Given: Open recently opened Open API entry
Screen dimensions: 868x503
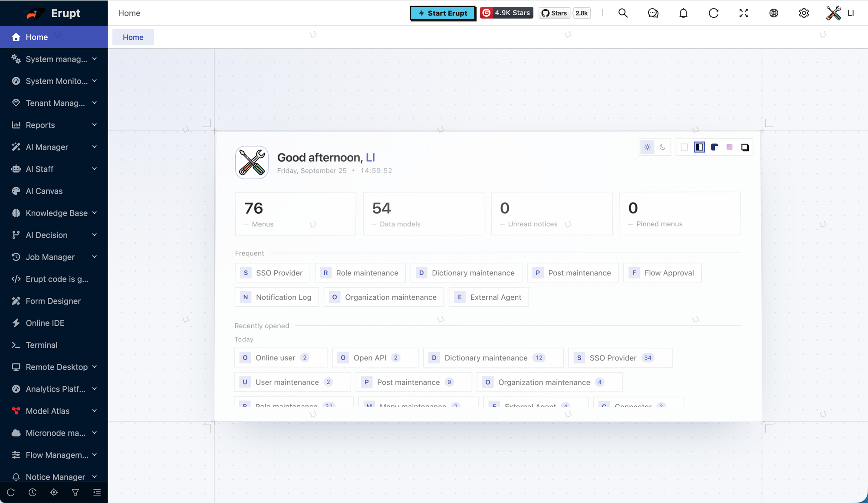Looking at the screenshot, I should pos(375,358).
